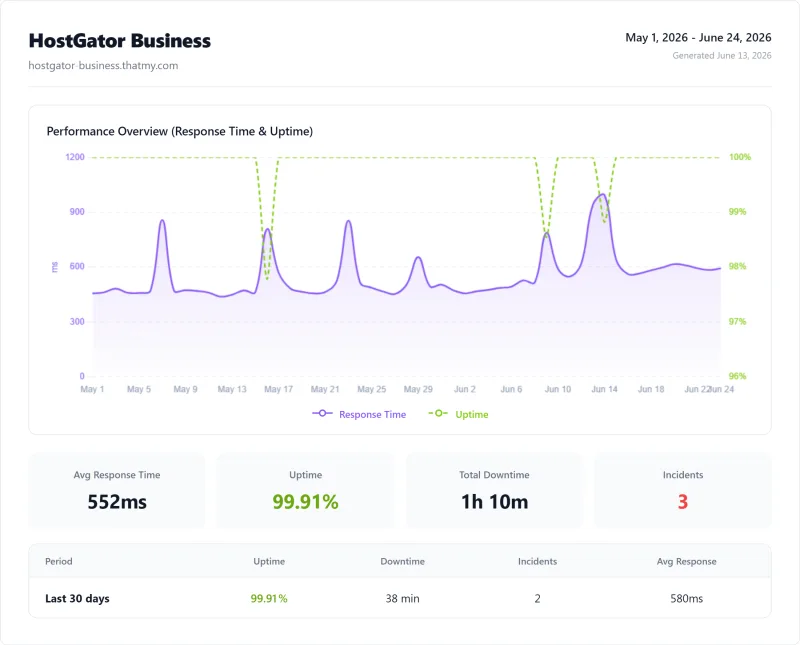Click the Uptime table column header
800x645 pixels.
coord(269,561)
